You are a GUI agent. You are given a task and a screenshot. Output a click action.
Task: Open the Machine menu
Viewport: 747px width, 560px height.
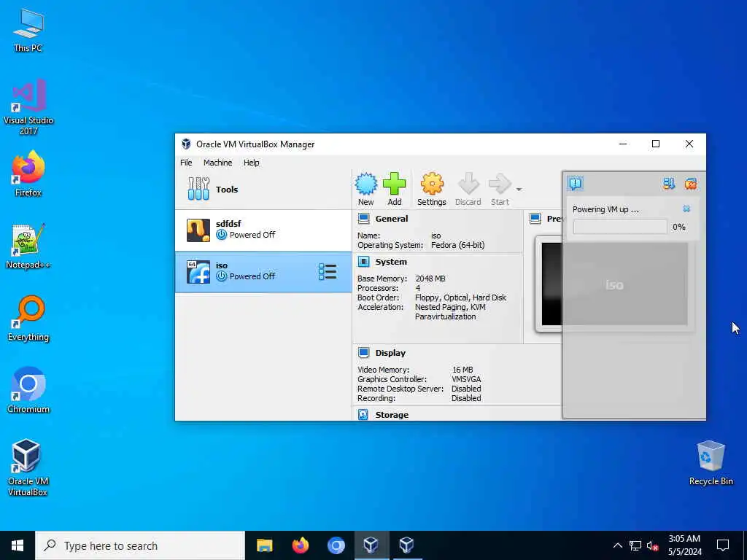point(217,163)
